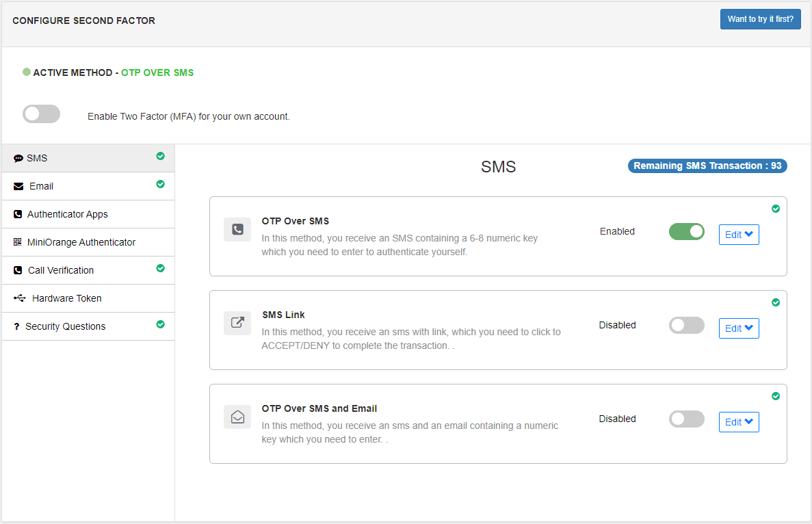
Task: Click the Security Questions question mark icon
Action: click(18, 326)
